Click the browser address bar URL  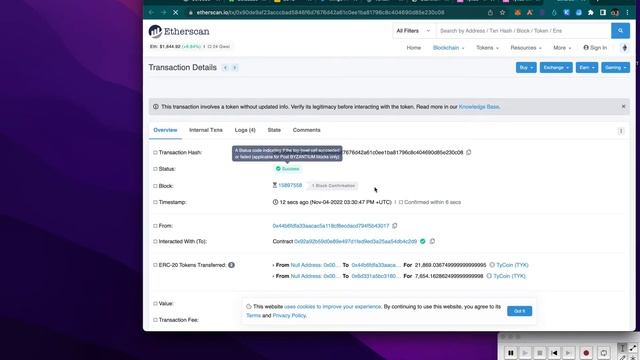(x=320, y=13)
